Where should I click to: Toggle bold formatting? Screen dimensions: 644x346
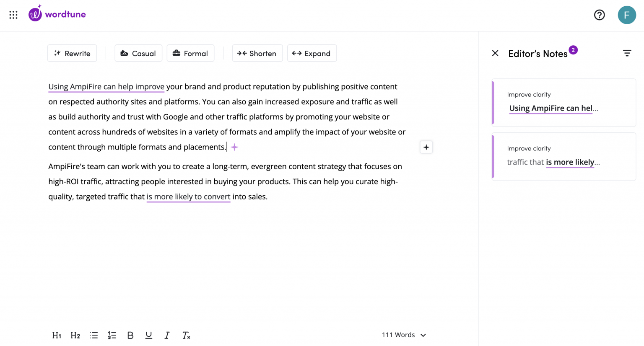130,335
